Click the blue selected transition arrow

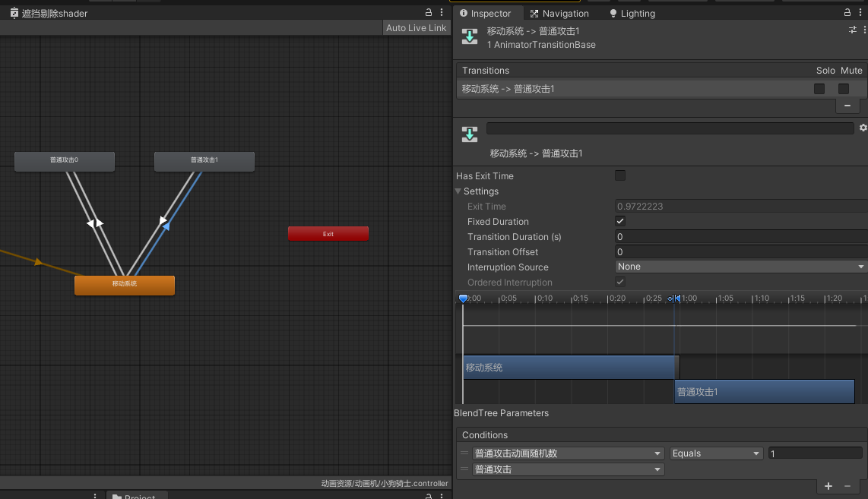point(166,226)
